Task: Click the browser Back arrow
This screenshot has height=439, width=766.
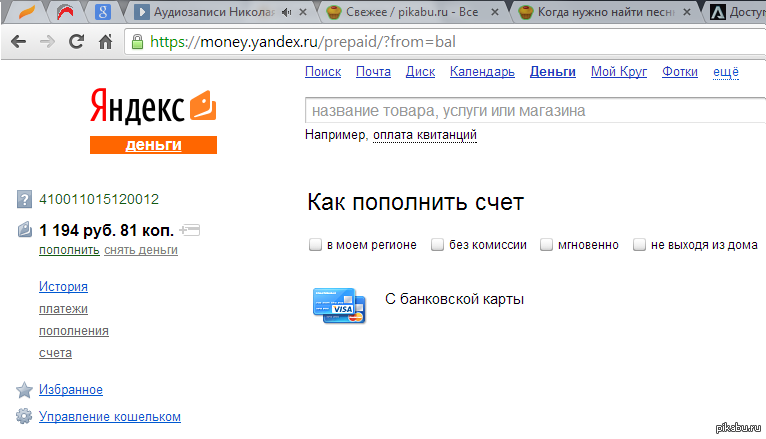Action: 19,42
